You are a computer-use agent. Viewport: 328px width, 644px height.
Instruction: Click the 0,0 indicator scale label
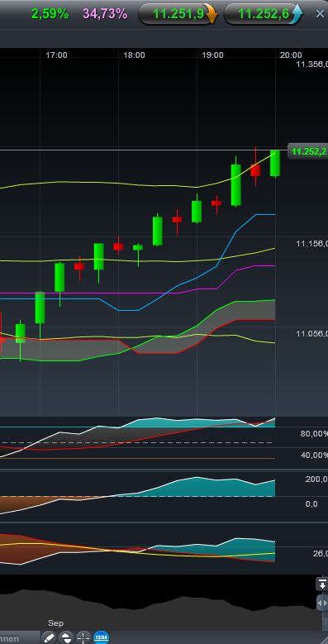click(311, 504)
